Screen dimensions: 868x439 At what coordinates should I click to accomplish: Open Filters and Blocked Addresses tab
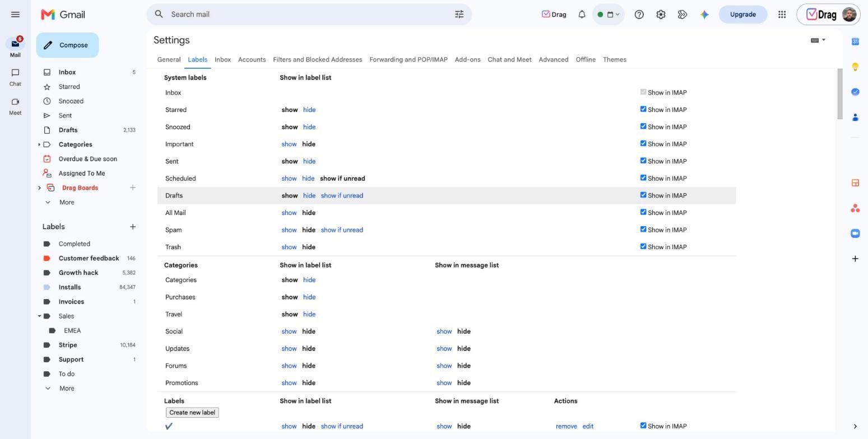pyautogui.click(x=317, y=59)
